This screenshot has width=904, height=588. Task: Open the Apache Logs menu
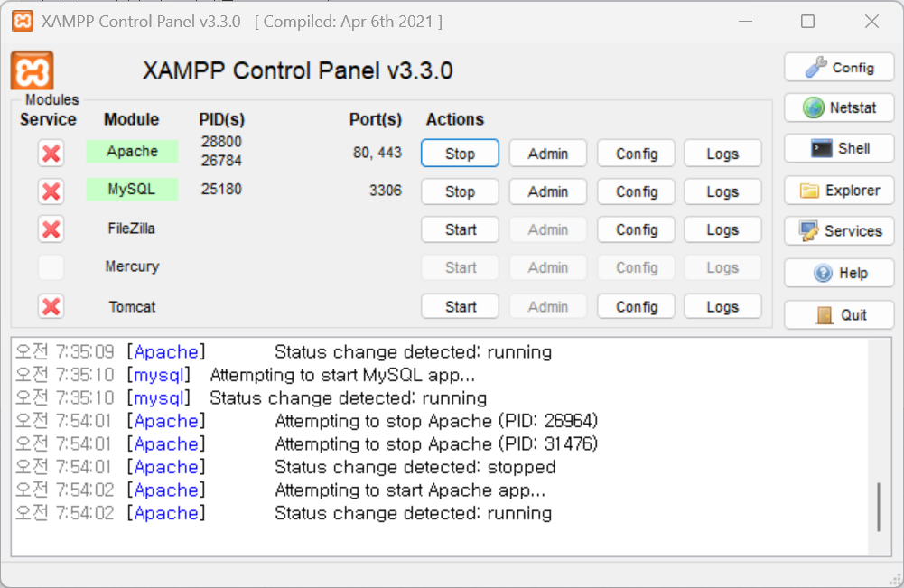[723, 154]
